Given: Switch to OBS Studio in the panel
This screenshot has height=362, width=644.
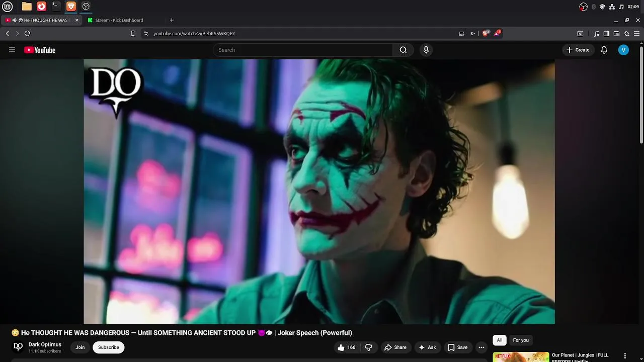Looking at the screenshot, I should [86, 7].
